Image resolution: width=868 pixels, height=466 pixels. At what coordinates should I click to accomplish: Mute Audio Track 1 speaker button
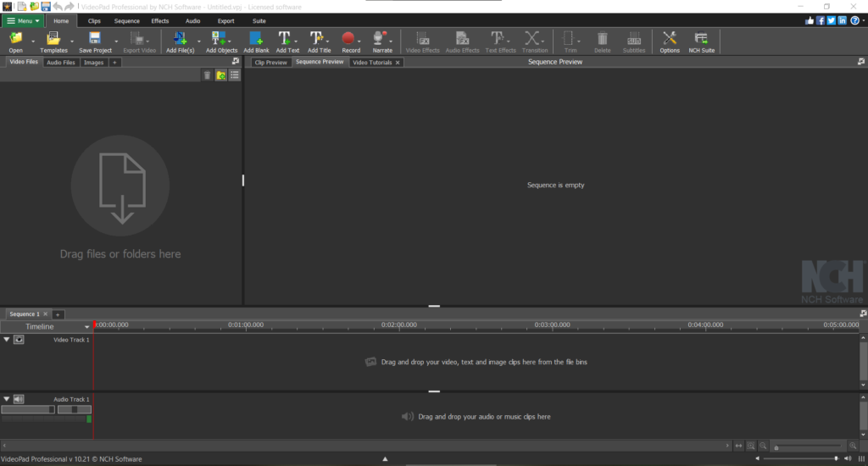pyautogui.click(x=19, y=399)
